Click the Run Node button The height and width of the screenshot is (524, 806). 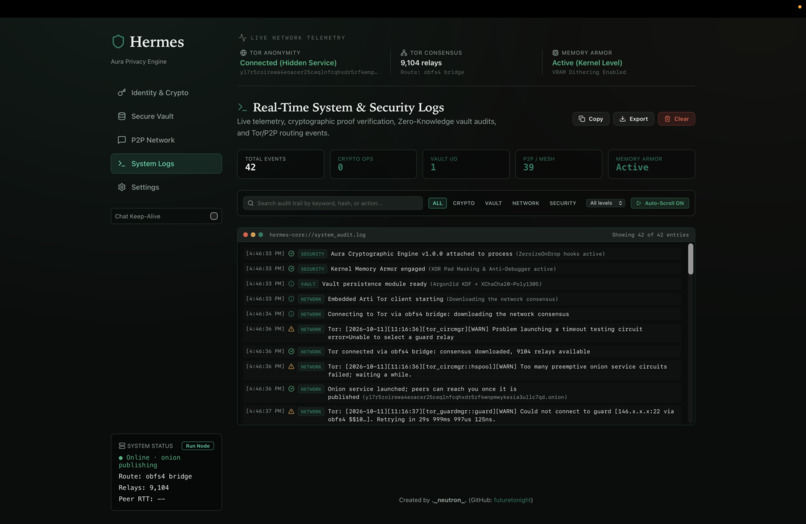198,446
